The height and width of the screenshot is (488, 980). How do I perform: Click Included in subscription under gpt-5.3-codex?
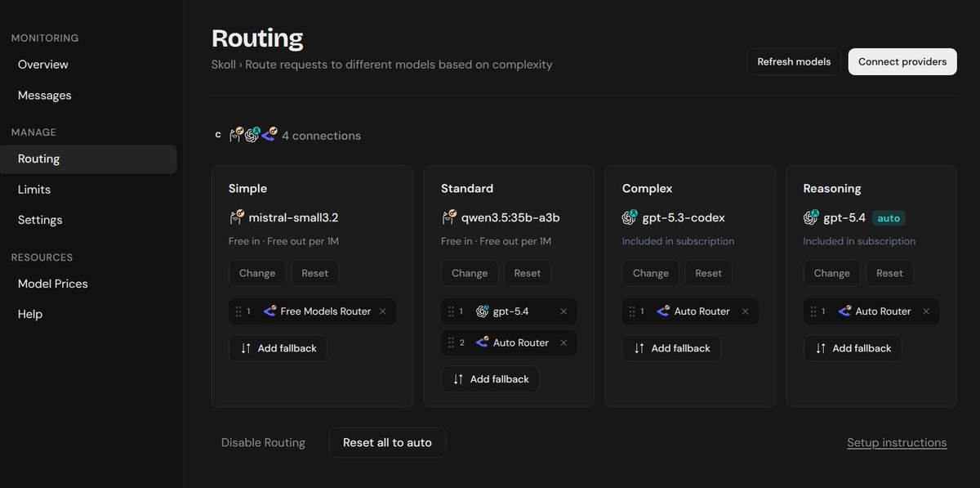click(678, 241)
